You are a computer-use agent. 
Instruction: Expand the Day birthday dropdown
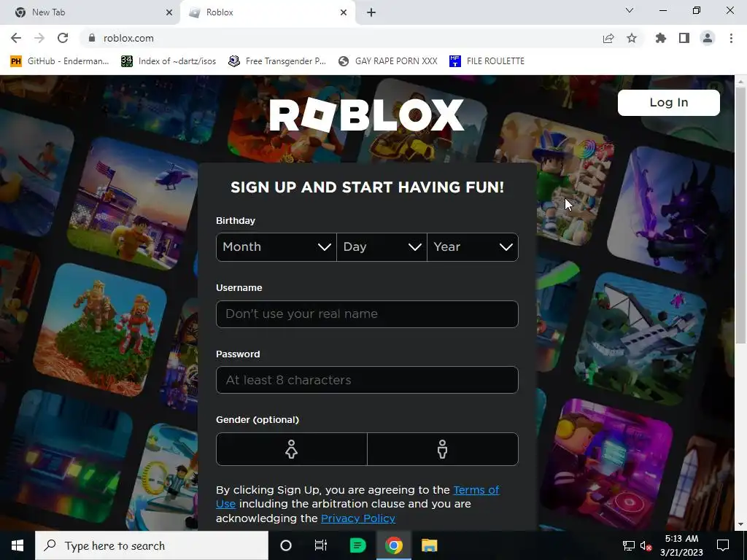tap(382, 246)
